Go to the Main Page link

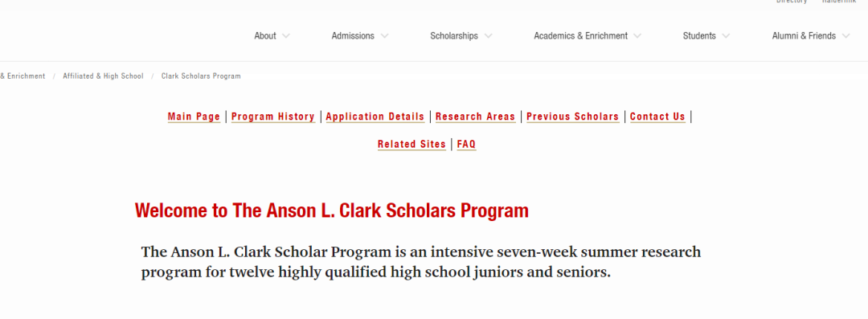coord(194,117)
